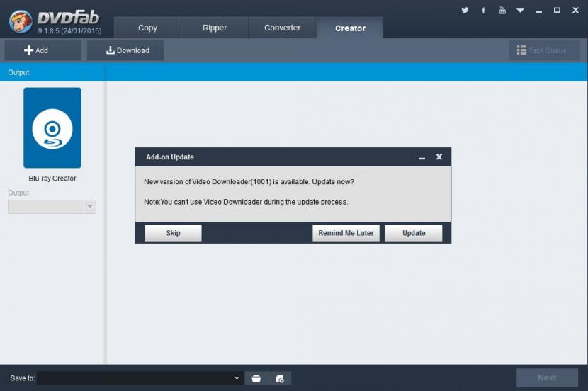Image resolution: width=588 pixels, height=391 pixels.
Task: Select the Blu-ray Creator mode thumbnail
Action: tap(52, 127)
